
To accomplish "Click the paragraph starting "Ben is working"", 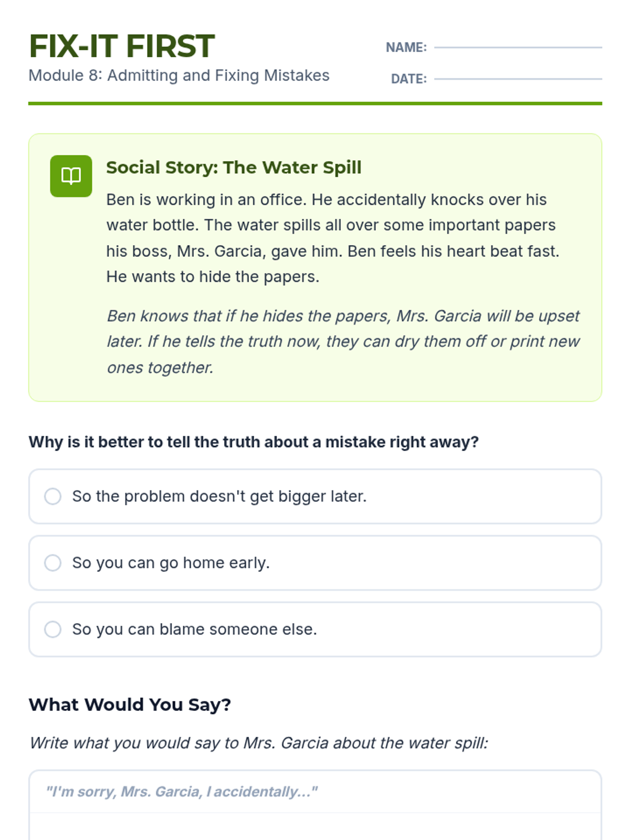I will (x=332, y=238).
